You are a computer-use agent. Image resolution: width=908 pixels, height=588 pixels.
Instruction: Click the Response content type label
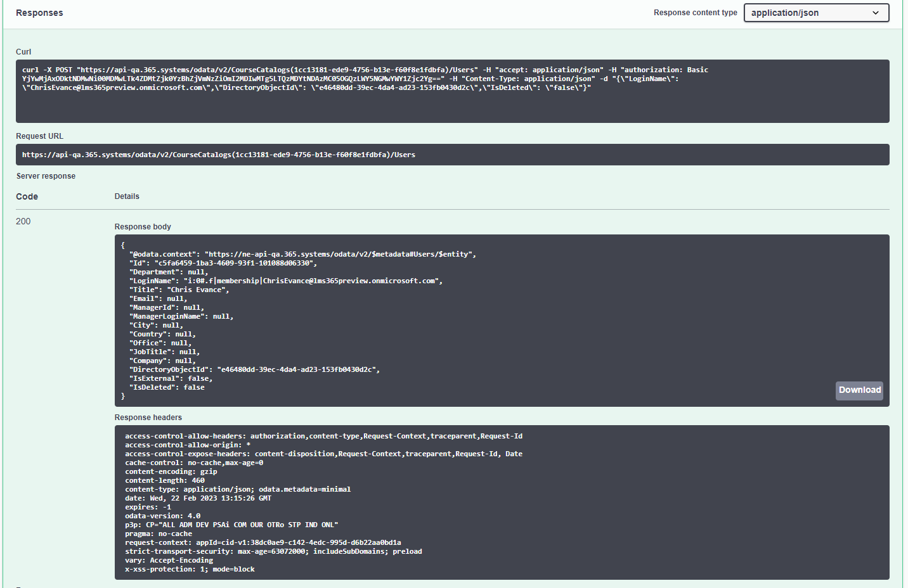(x=696, y=13)
